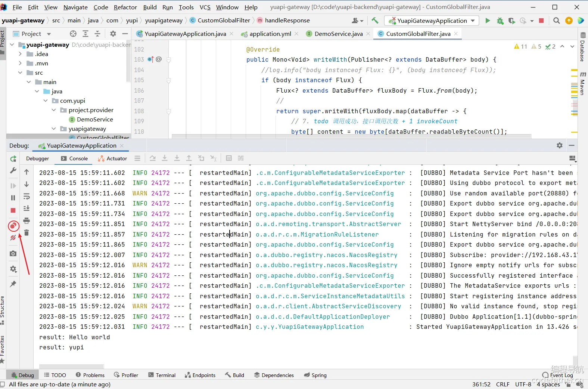588x389 pixels.
Task: Expand the .idea folder
Action: 20,54
